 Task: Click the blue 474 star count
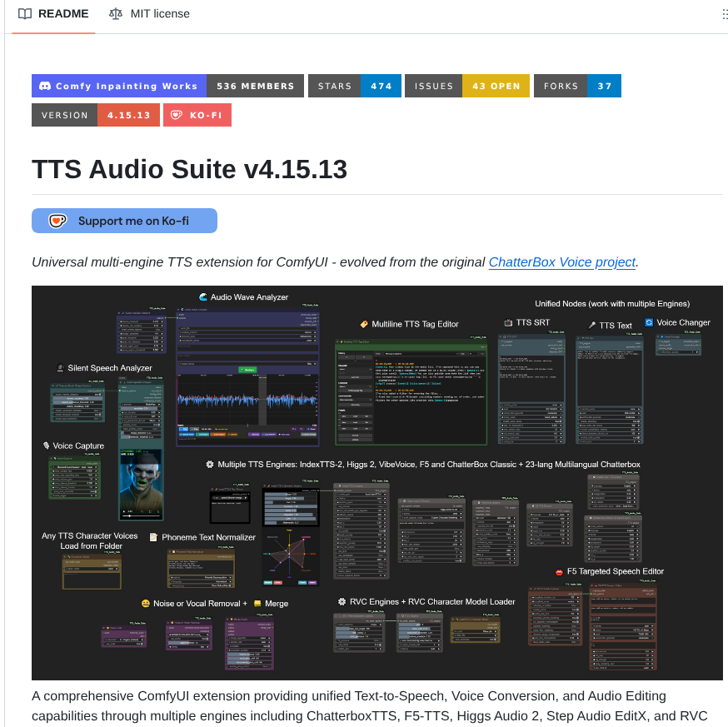tap(382, 86)
